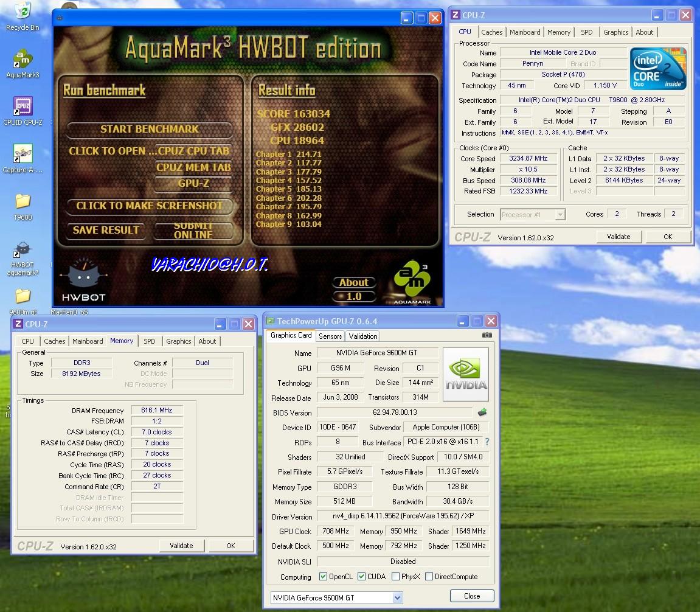
Task: Click Validate in CPU-Z processor window
Action: [x=619, y=236]
